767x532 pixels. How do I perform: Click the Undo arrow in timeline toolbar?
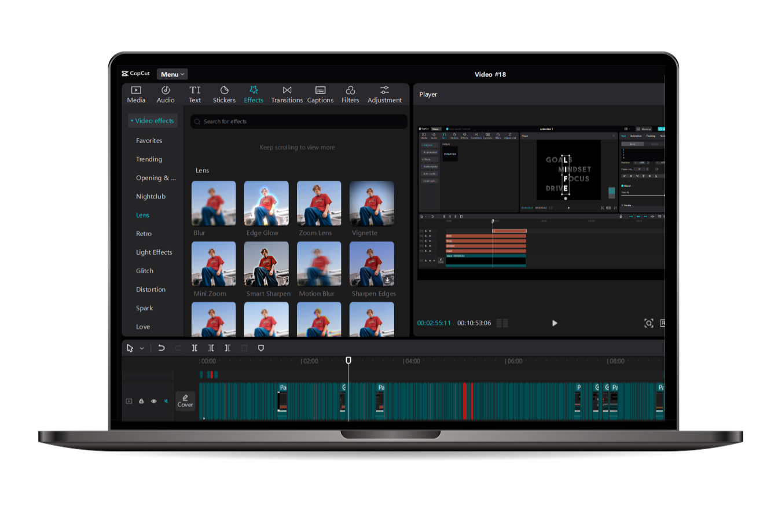pyautogui.click(x=162, y=348)
